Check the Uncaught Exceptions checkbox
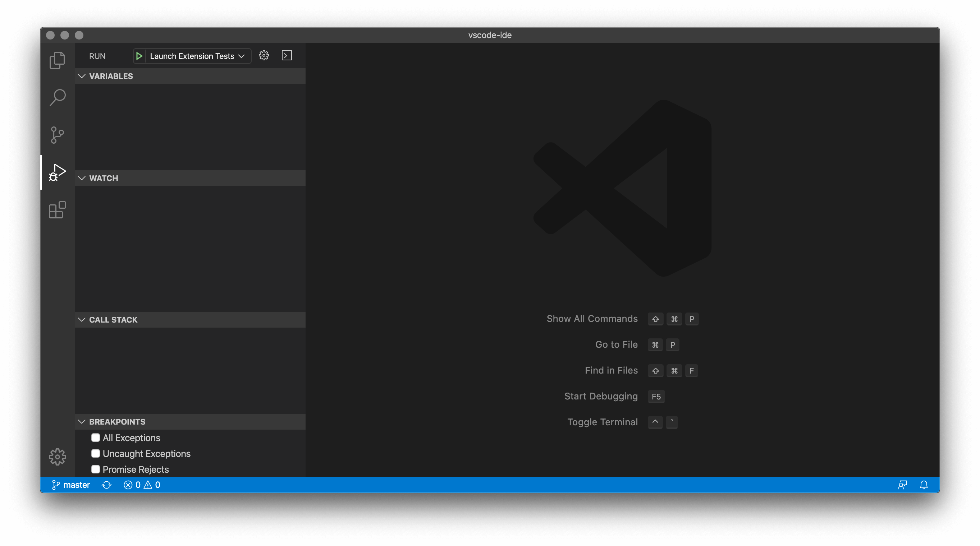980x546 pixels. [96, 453]
